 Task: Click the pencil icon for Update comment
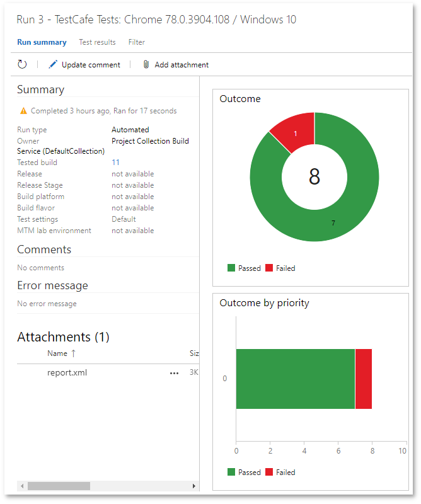53,64
